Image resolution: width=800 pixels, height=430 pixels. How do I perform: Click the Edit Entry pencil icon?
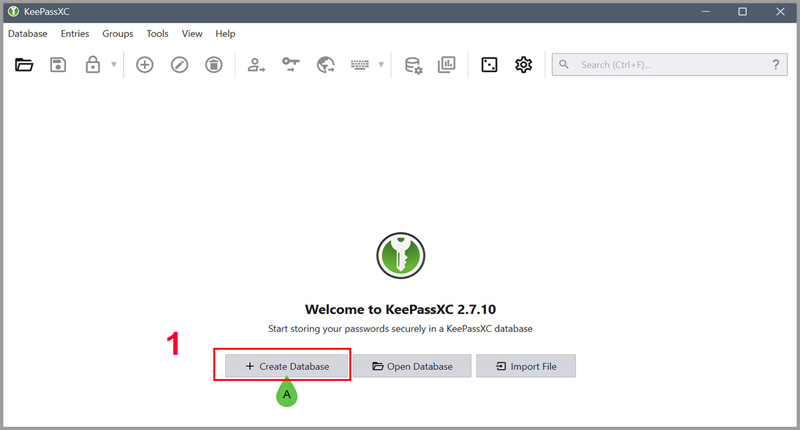pyautogui.click(x=180, y=65)
